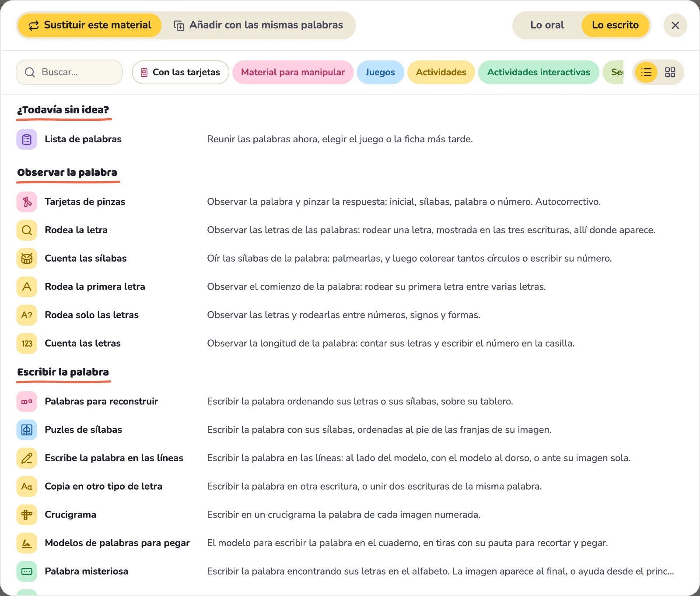The height and width of the screenshot is (596, 700).
Task: Click the Cuenta las sílabas drum icon
Action: tap(27, 259)
